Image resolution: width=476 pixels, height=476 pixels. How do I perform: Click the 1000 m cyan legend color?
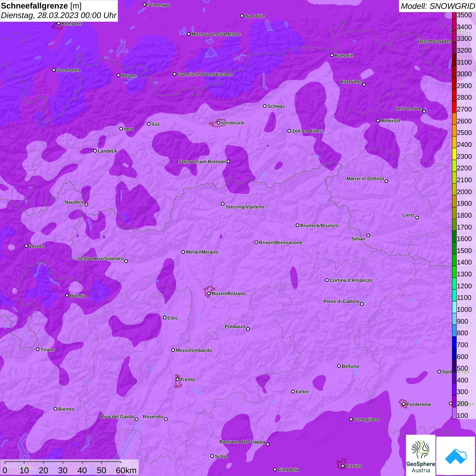[454, 307]
